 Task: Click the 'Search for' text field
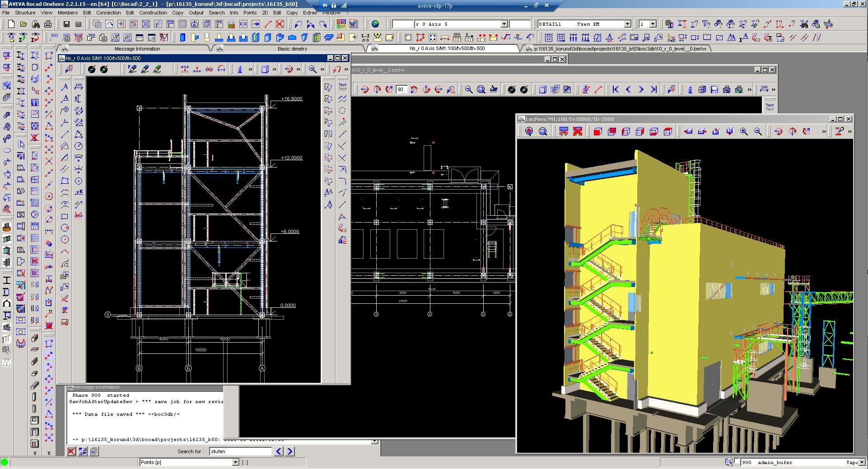pos(240,451)
